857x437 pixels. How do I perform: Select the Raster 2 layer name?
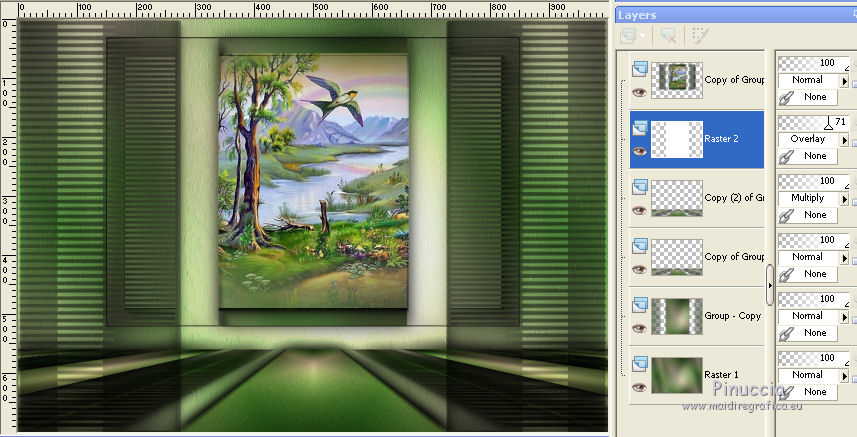pos(721,139)
